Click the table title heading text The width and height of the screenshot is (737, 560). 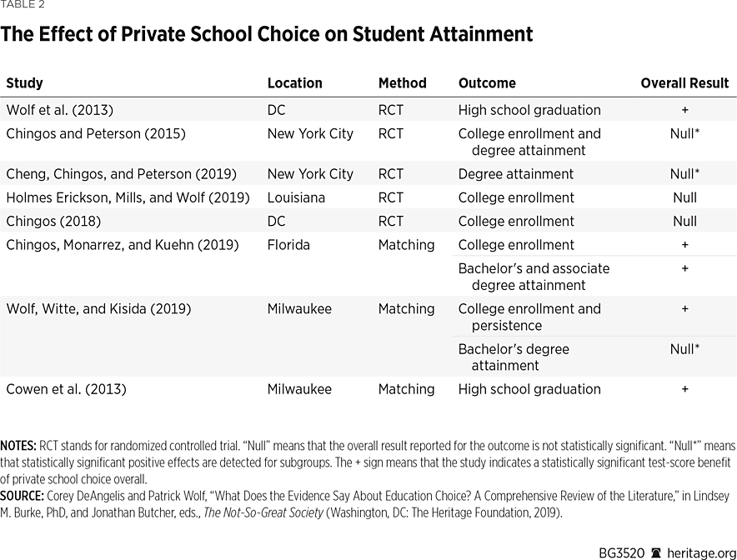[x=267, y=35]
